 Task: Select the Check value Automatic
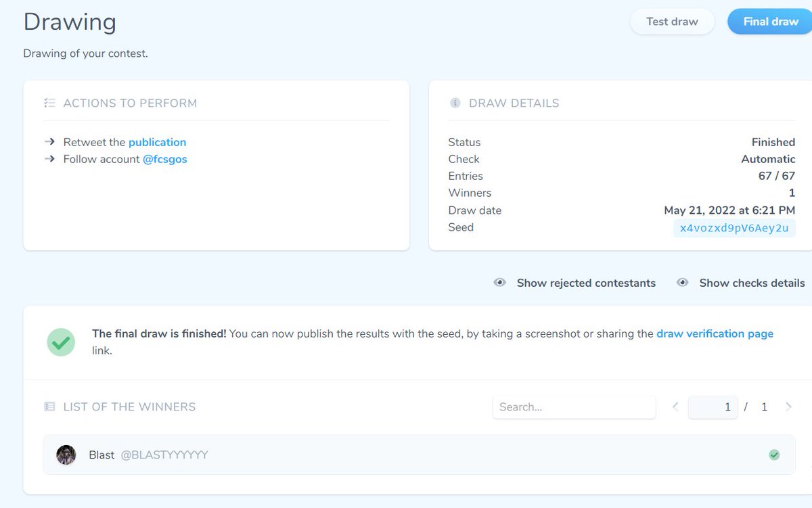[x=768, y=159]
